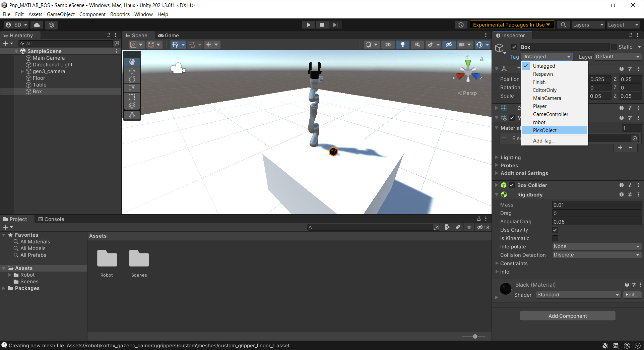Select the Rect transform tool
This screenshot has width=644, height=350.
click(x=132, y=97)
